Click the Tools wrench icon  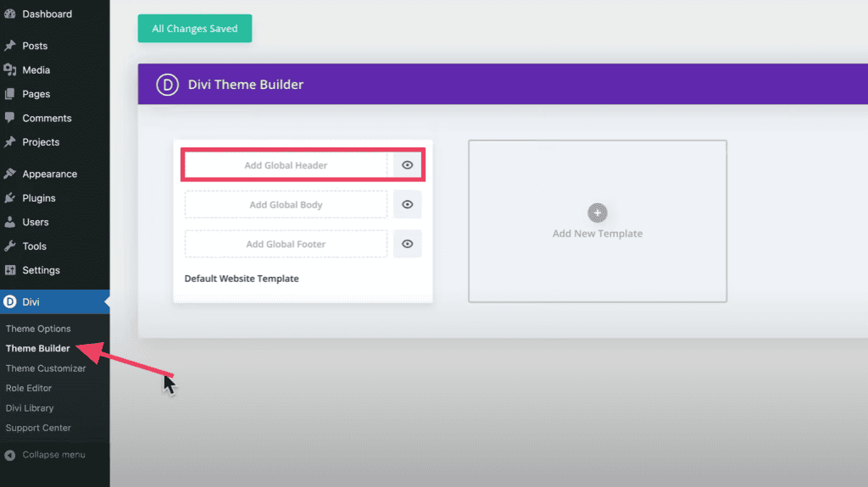(10, 246)
